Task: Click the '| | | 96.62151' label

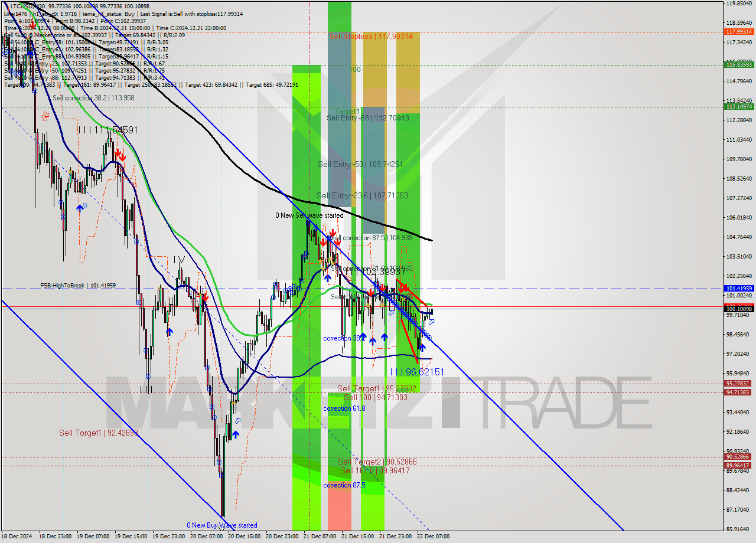Action: point(417,372)
